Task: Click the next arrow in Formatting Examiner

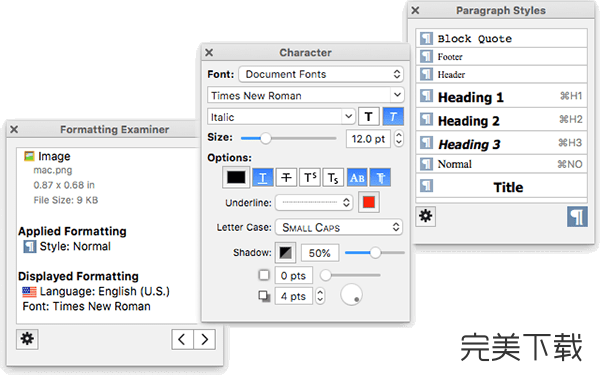Action: (205, 339)
